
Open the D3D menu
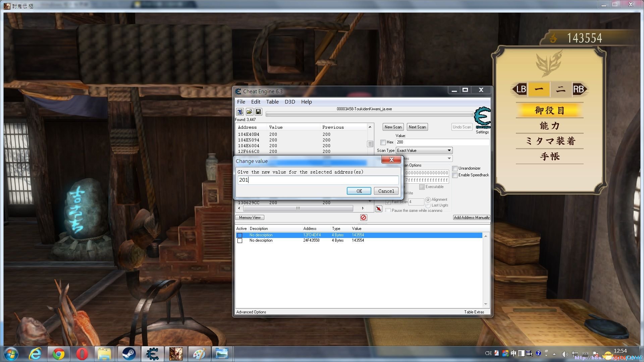pos(290,102)
